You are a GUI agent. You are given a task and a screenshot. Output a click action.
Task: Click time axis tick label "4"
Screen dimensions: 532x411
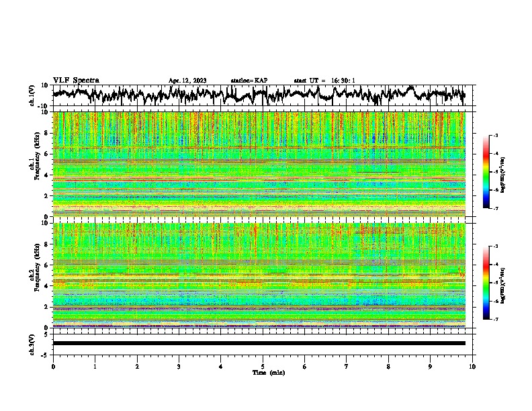click(x=221, y=367)
